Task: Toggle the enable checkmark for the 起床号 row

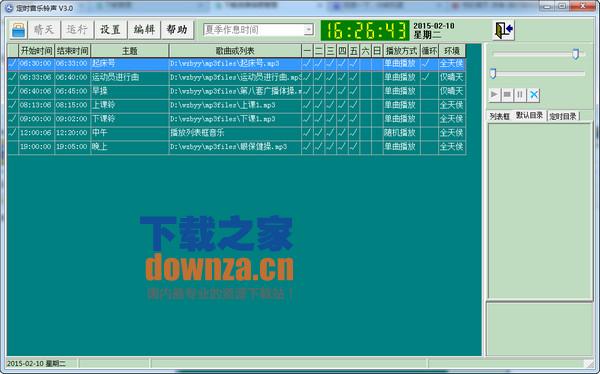Action: pos(13,64)
